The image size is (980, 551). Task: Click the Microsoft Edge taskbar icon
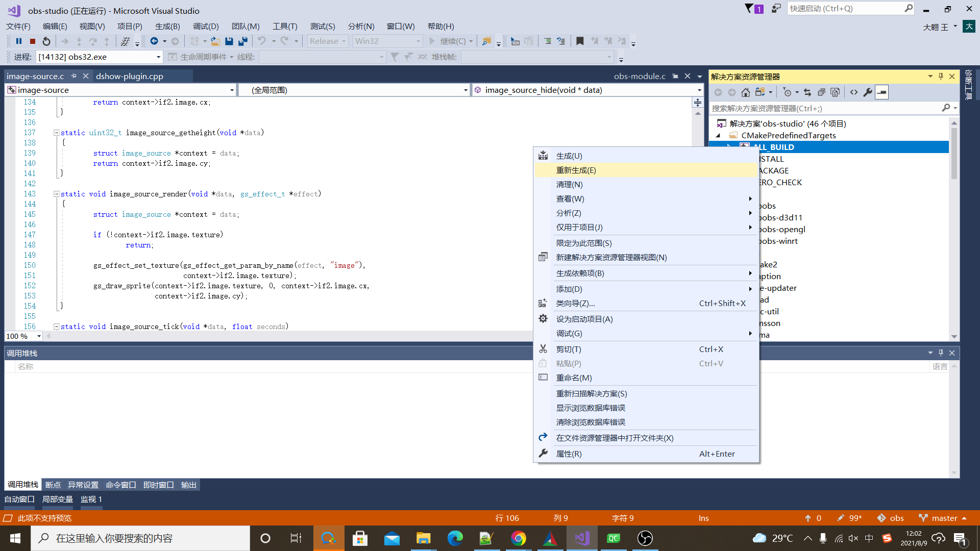tap(455, 538)
